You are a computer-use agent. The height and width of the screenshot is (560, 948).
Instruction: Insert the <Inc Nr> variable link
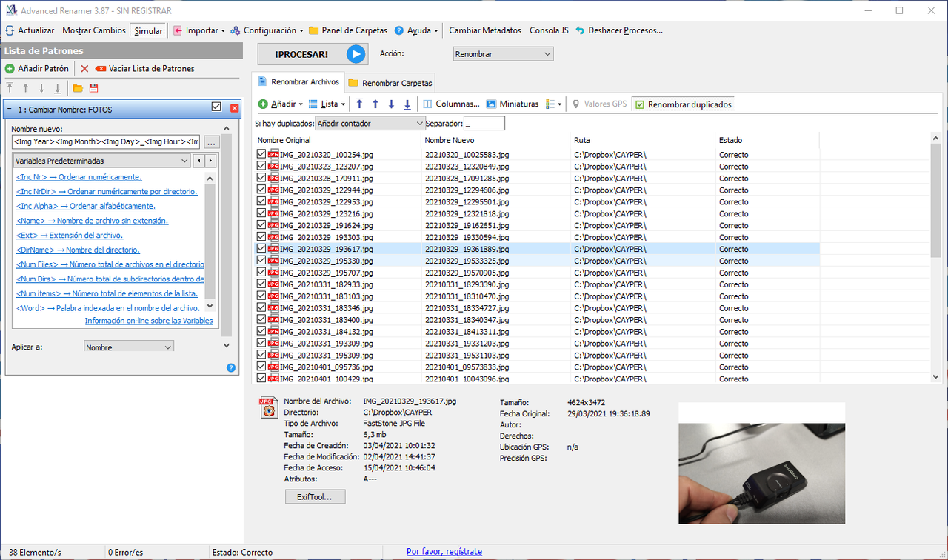click(x=79, y=177)
